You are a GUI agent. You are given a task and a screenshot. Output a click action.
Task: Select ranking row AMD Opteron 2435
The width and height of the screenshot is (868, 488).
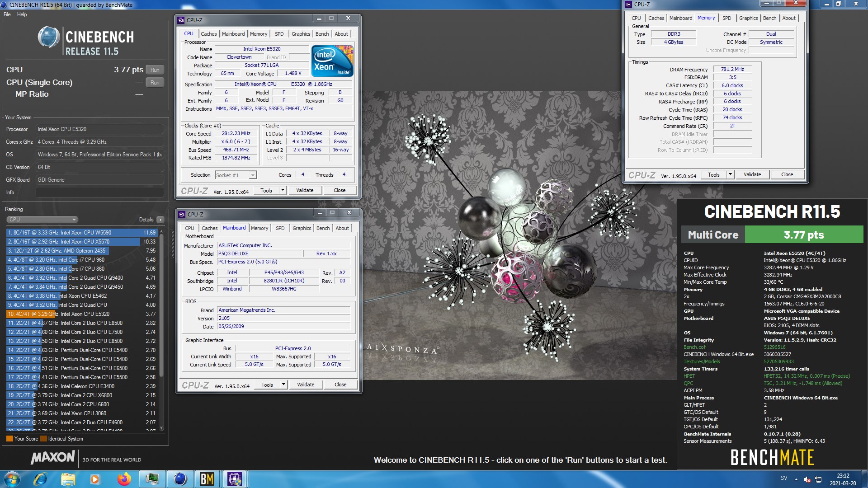coord(82,251)
